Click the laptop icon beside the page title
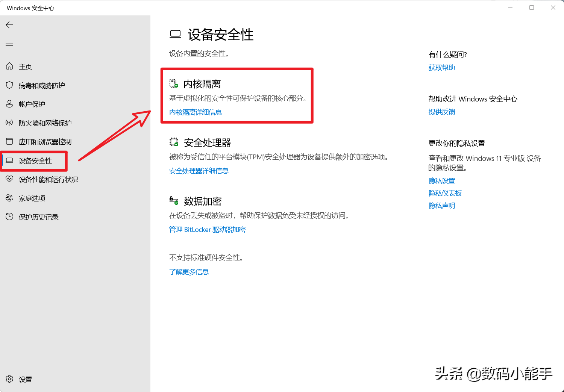The image size is (564, 392). pyautogui.click(x=175, y=35)
